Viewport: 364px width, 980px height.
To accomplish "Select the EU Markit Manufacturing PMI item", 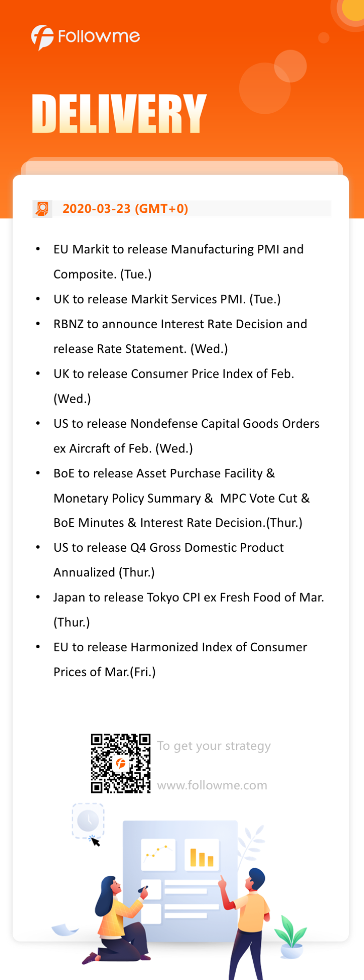I will pos(178,261).
